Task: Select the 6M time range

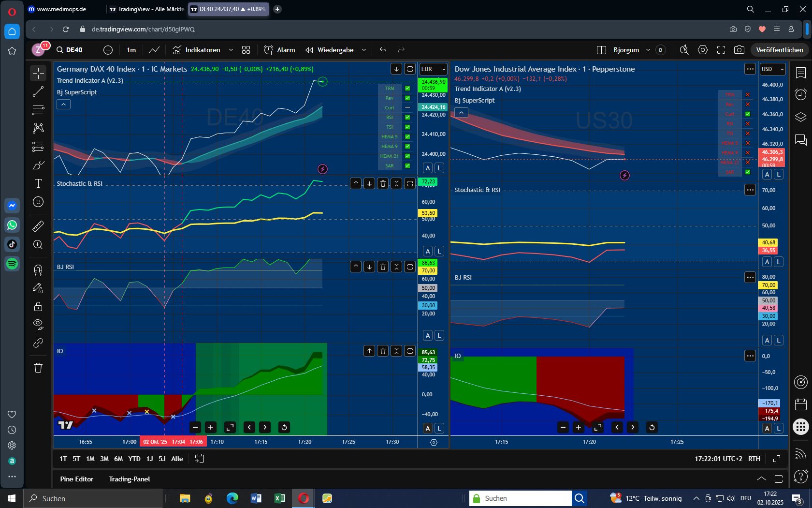Action: (x=118, y=459)
